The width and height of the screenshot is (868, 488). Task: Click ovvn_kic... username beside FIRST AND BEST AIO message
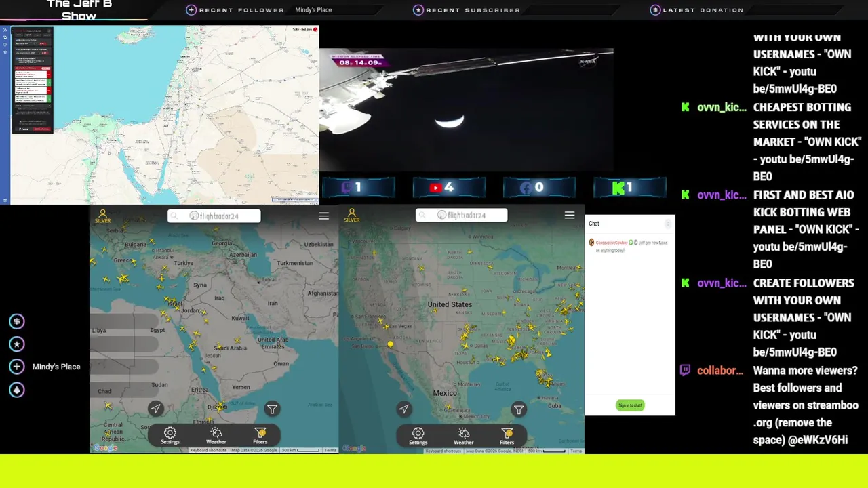[x=722, y=195]
